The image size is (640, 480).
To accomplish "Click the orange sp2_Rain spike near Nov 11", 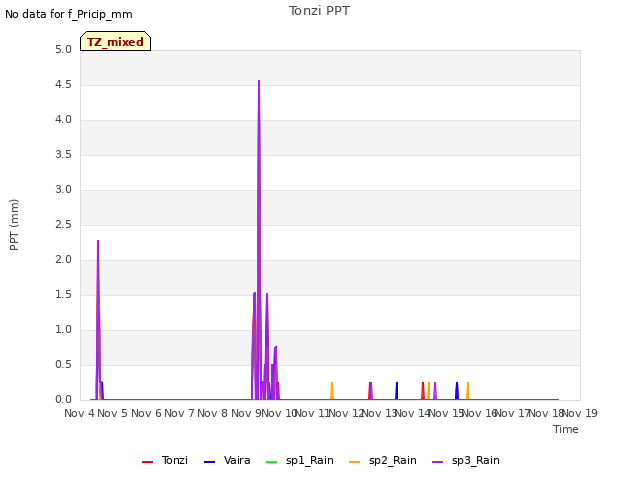I will point(332,391).
